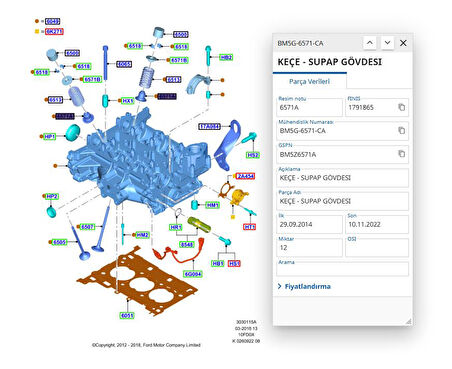Select the HP1 plug callout

[x=50, y=136]
